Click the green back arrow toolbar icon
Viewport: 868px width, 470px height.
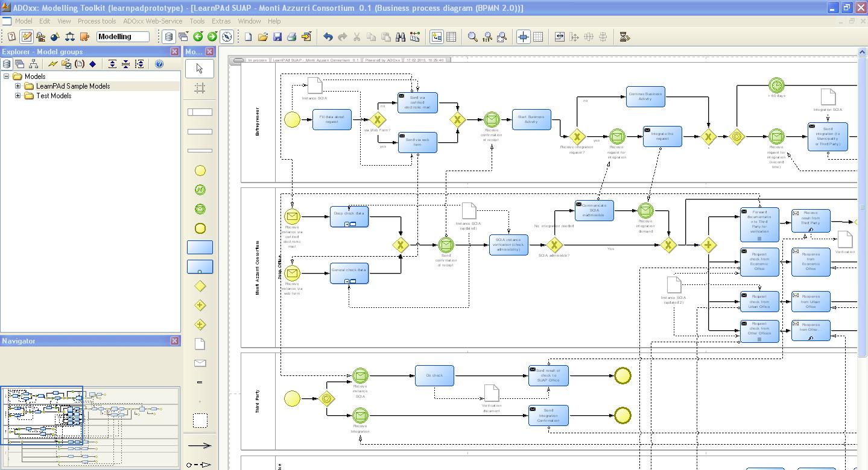pos(197,37)
